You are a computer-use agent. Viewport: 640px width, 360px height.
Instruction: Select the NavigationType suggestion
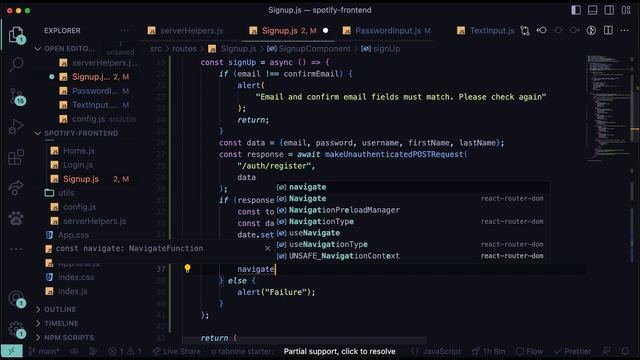click(411, 222)
